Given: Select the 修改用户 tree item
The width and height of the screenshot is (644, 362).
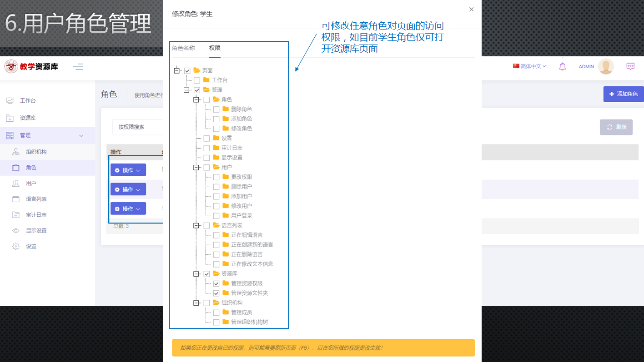Looking at the screenshot, I should 241,206.
